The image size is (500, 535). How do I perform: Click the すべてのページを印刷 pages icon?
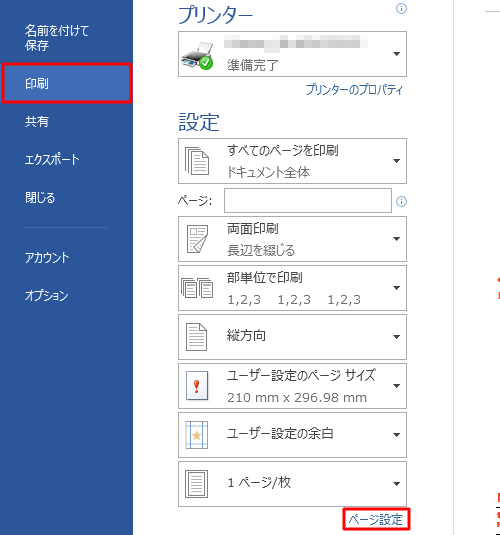pos(197,161)
